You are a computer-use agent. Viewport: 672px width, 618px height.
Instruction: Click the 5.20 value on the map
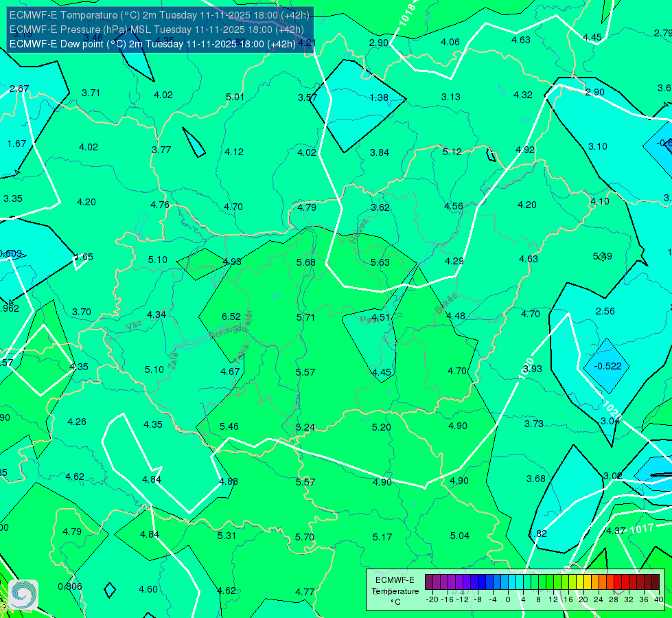click(382, 427)
